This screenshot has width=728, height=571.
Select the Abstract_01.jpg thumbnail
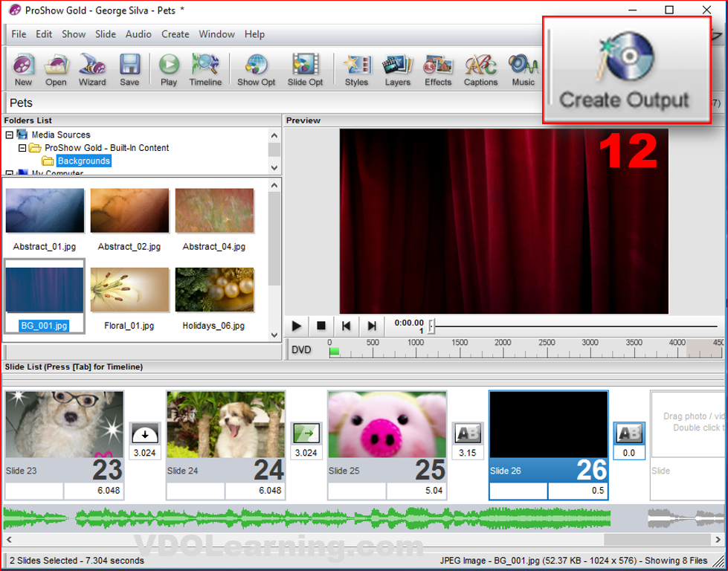click(45, 210)
